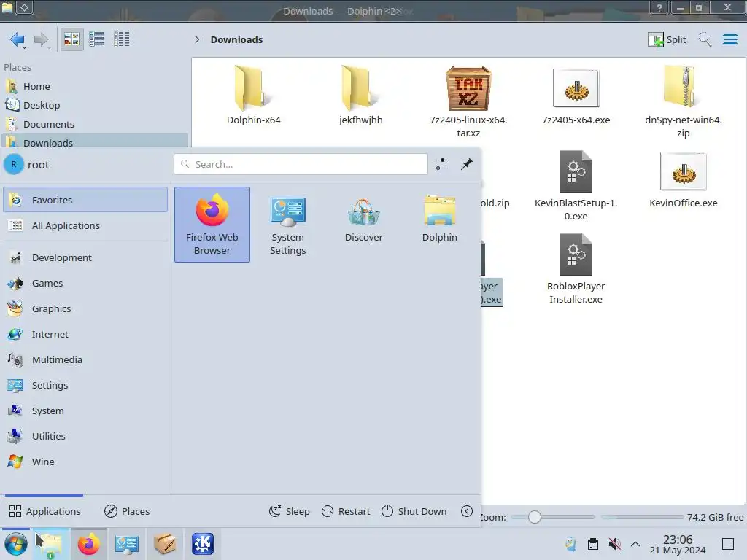The image size is (747, 560).
Task: Pin the application launcher open
Action: pyautogui.click(x=466, y=164)
